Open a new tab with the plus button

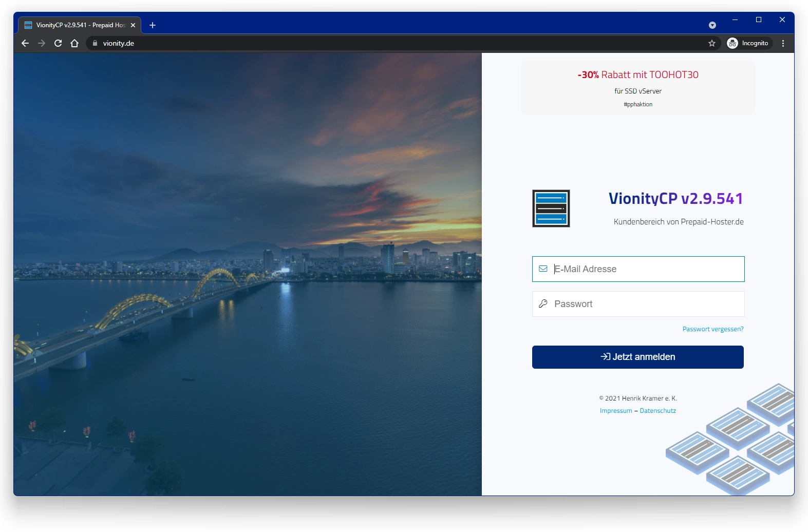pyautogui.click(x=153, y=25)
